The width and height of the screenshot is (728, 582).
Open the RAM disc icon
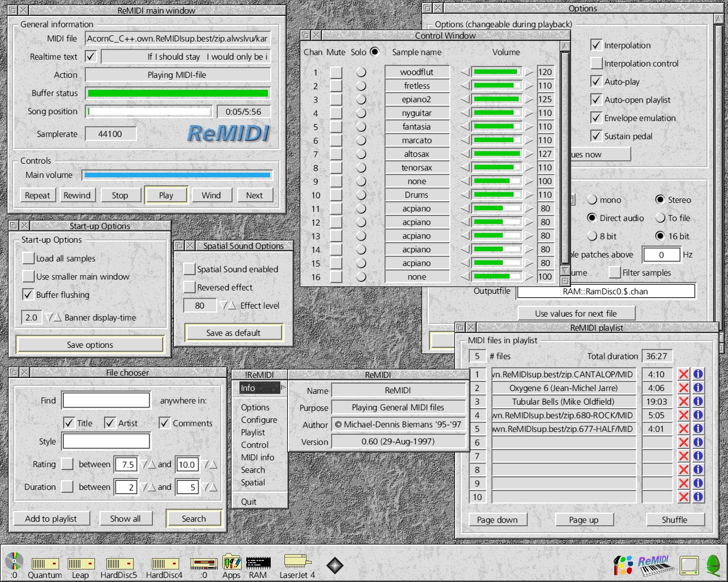coord(258,563)
